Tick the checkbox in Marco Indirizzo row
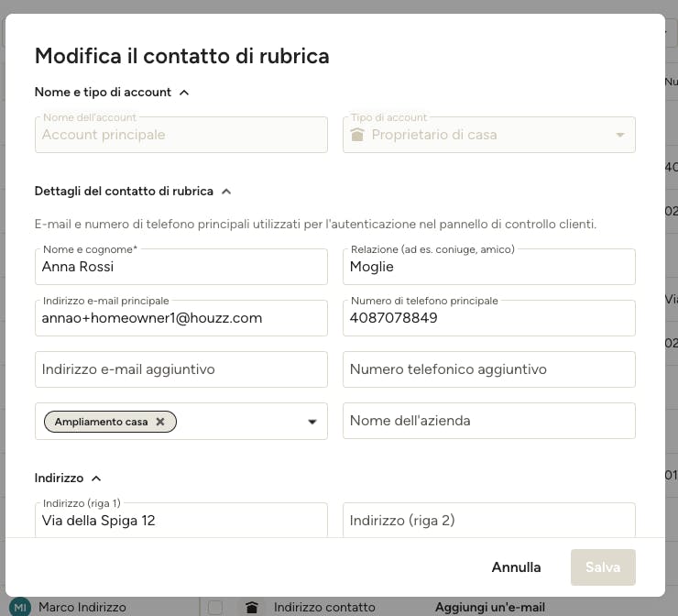This screenshot has width=678, height=616. tap(215, 608)
